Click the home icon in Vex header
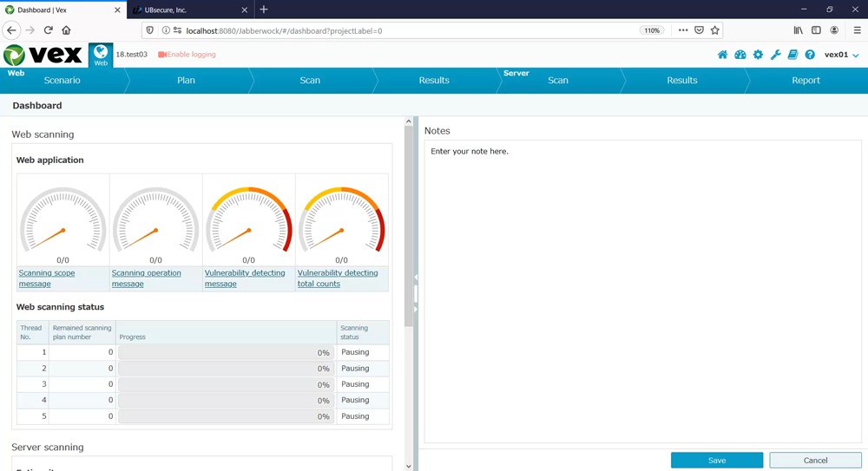 [722, 55]
